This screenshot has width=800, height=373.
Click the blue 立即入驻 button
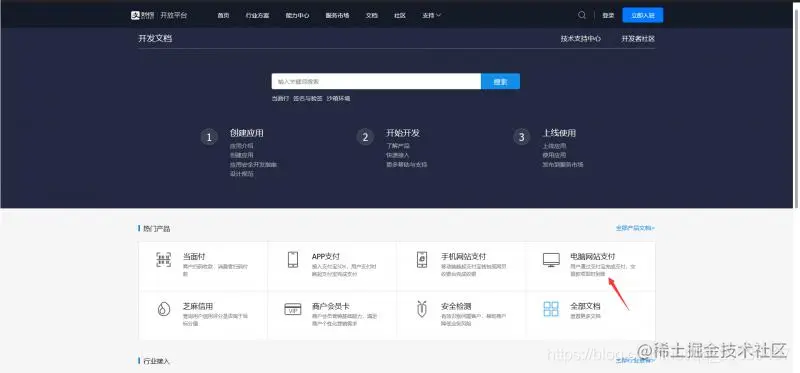(643, 15)
